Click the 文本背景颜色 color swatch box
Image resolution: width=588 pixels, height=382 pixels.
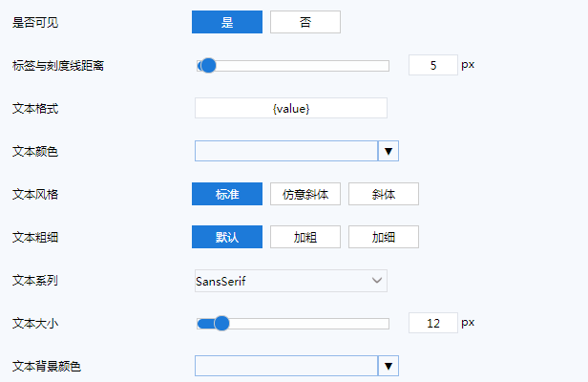[x=286, y=366]
